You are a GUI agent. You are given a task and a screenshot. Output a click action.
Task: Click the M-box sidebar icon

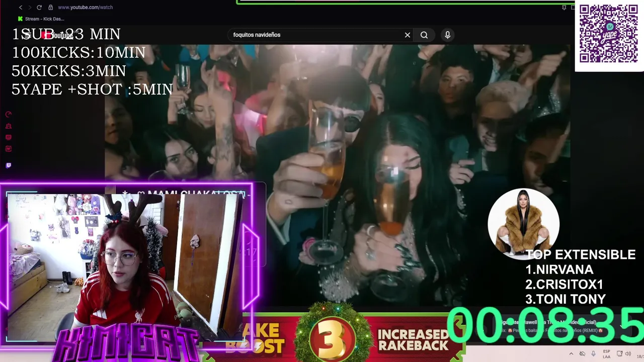(x=8, y=149)
